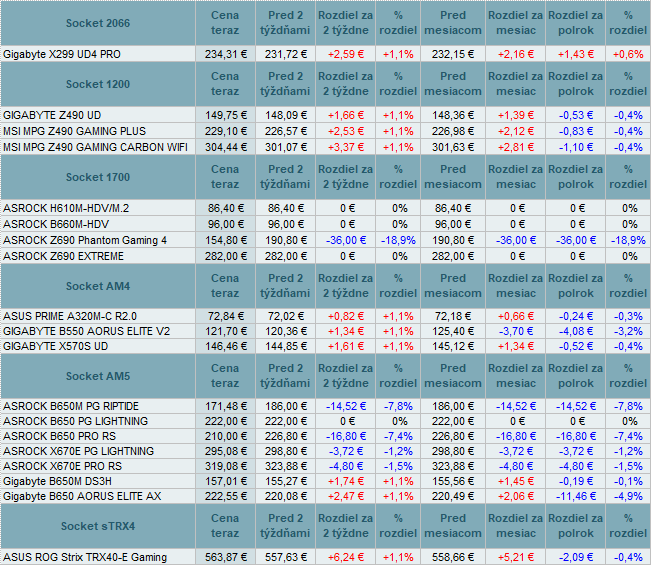651x565 pixels.
Task: Click the 295,08 € current price
Action: 225,451
